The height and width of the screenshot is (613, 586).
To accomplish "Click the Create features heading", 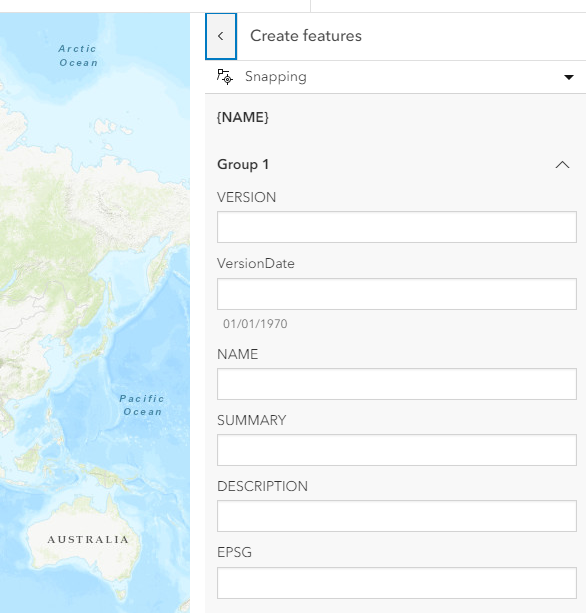I will [x=306, y=36].
